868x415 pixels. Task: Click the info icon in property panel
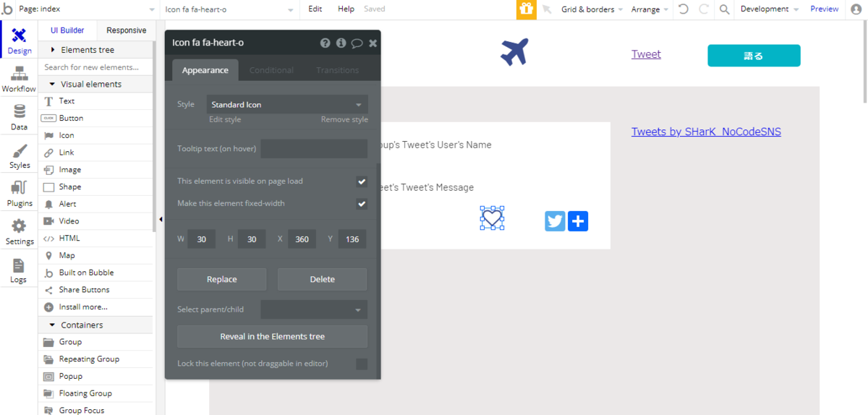341,43
